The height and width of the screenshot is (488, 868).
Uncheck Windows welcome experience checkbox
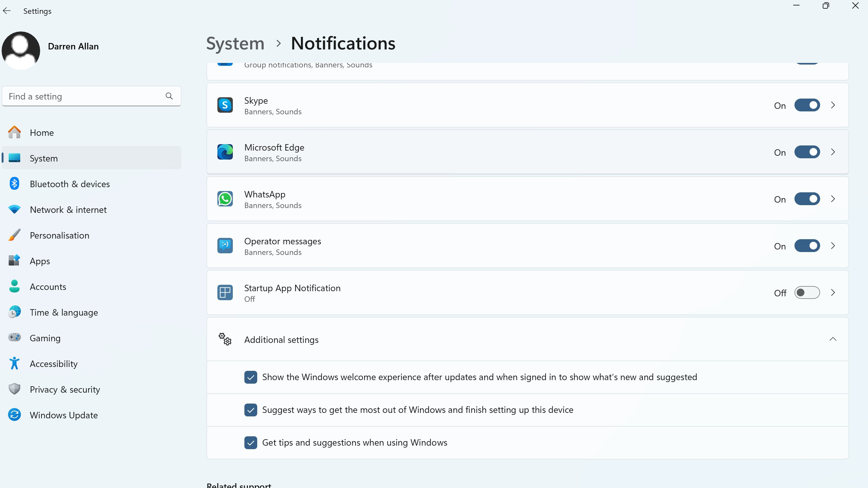(x=250, y=378)
